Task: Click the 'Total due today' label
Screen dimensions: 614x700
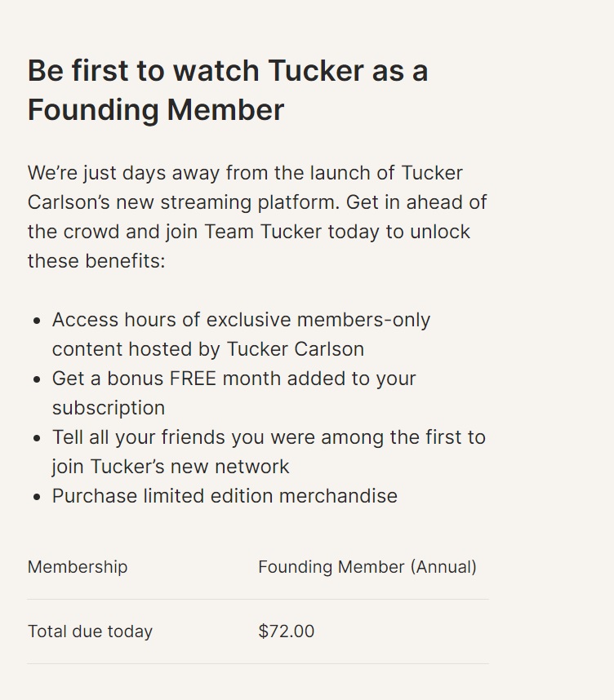Action: point(91,631)
